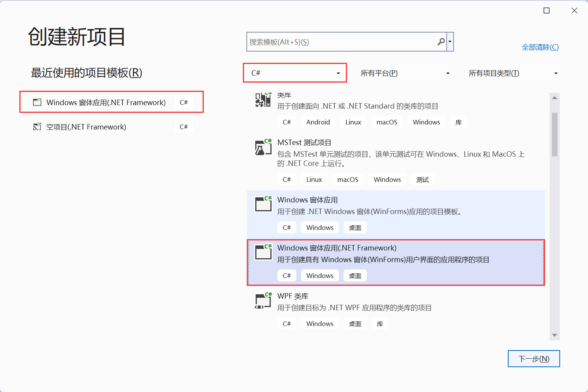Click the search magnifier icon
The width and height of the screenshot is (588, 392).
click(441, 41)
